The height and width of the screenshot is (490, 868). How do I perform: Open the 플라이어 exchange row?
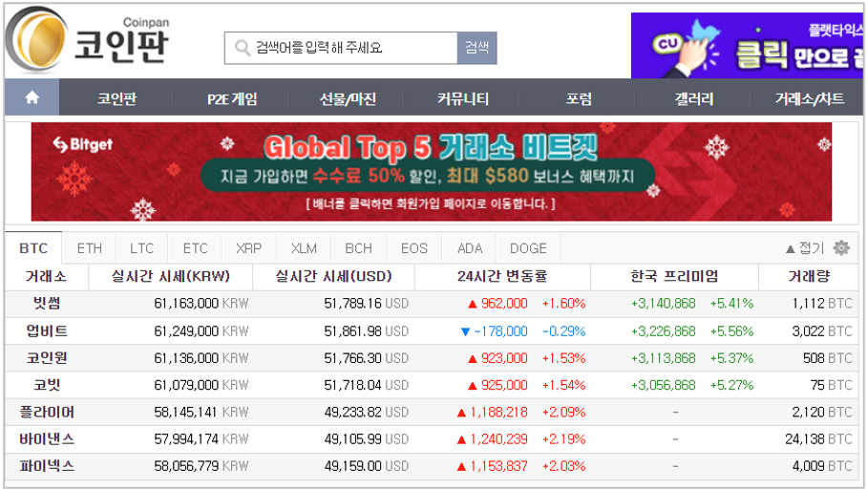433,412
